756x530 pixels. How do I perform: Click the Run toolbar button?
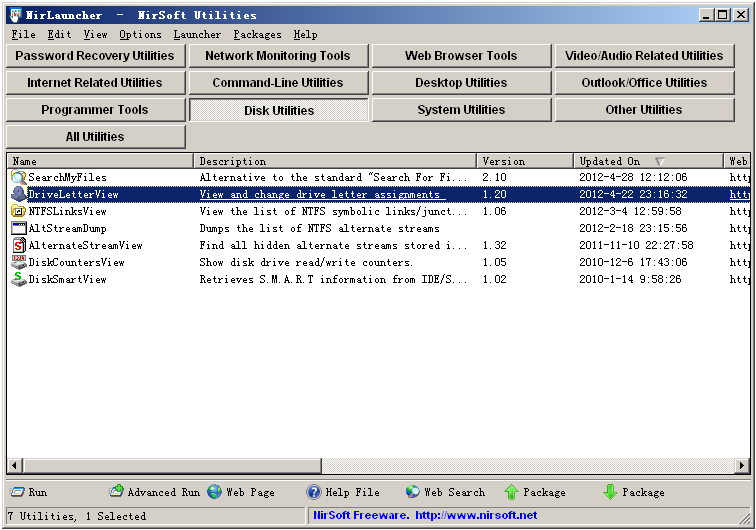click(29, 492)
